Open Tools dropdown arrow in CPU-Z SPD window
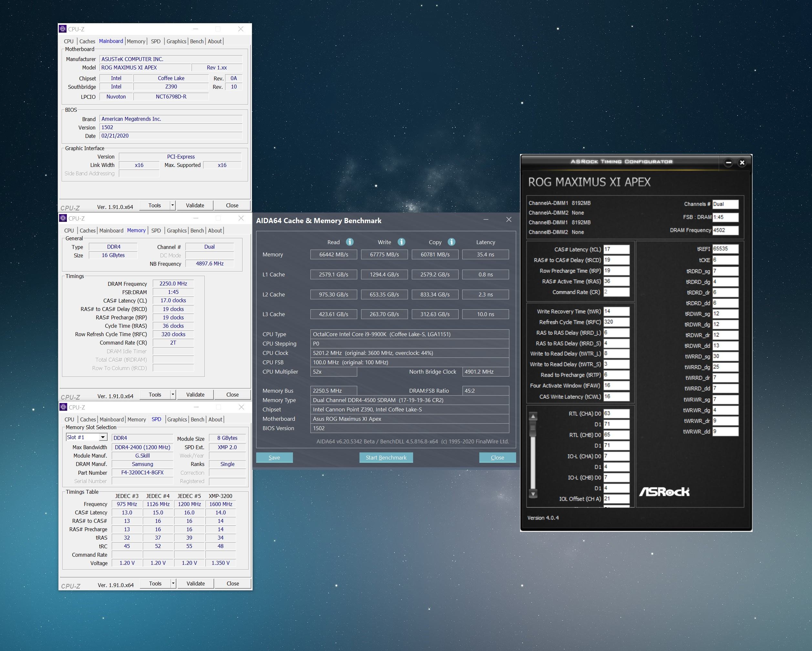 click(x=173, y=584)
